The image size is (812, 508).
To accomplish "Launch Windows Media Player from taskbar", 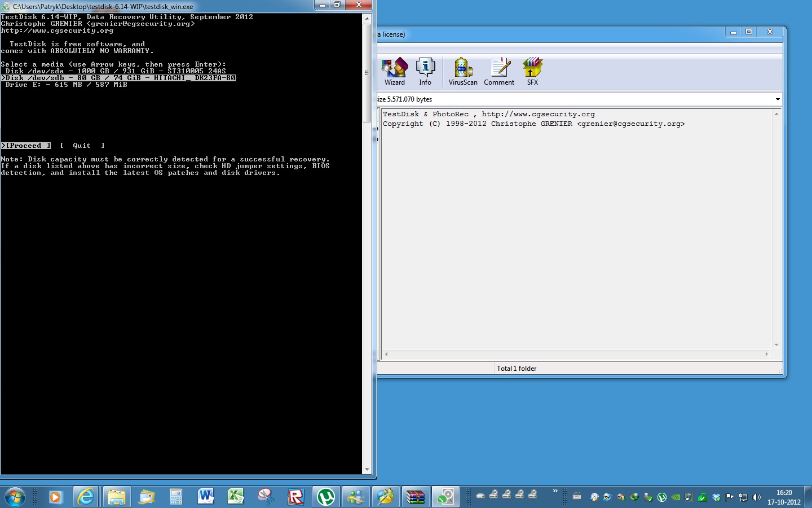I will tap(55, 497).
